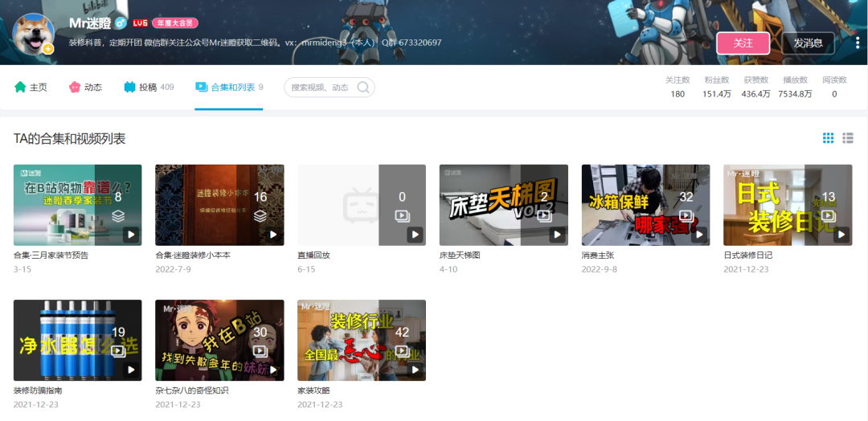
Task: Open the 装修防骗指南 title link
Action: coord(38,390)
